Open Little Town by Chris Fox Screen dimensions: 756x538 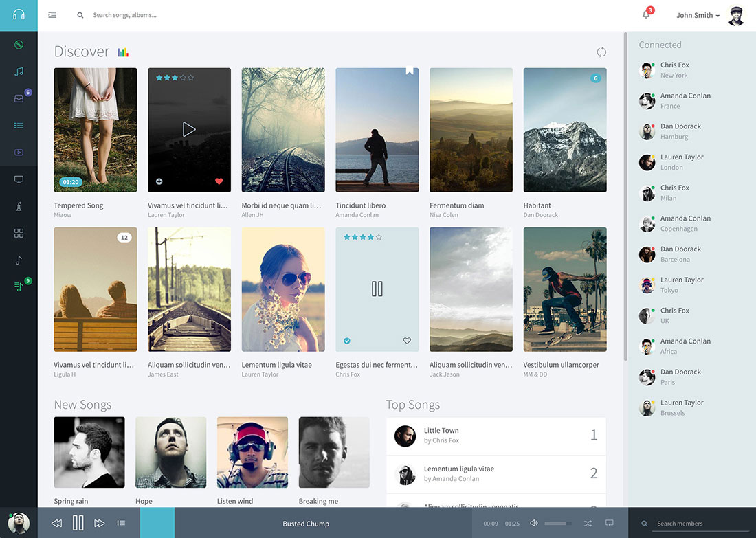(x=442, y=435)
